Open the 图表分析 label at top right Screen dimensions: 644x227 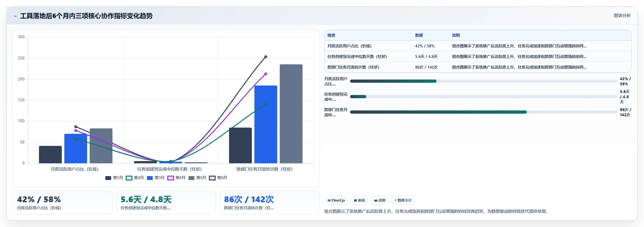tap(622, 15)
